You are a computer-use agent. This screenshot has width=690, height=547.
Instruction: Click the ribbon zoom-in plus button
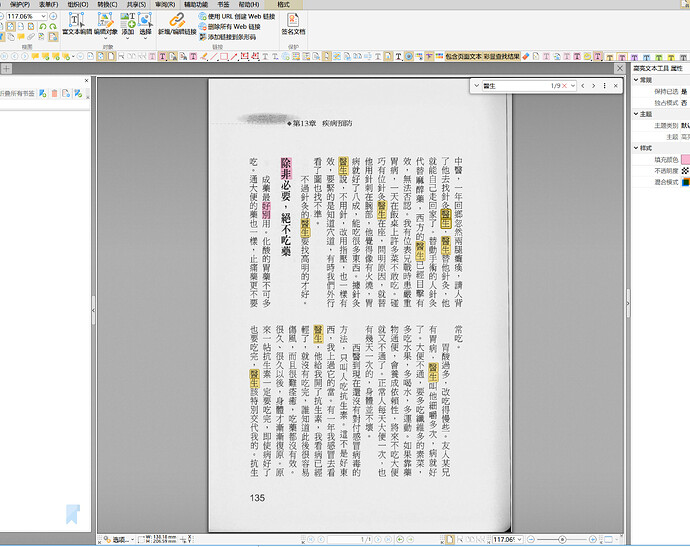[x=53, y=16]
